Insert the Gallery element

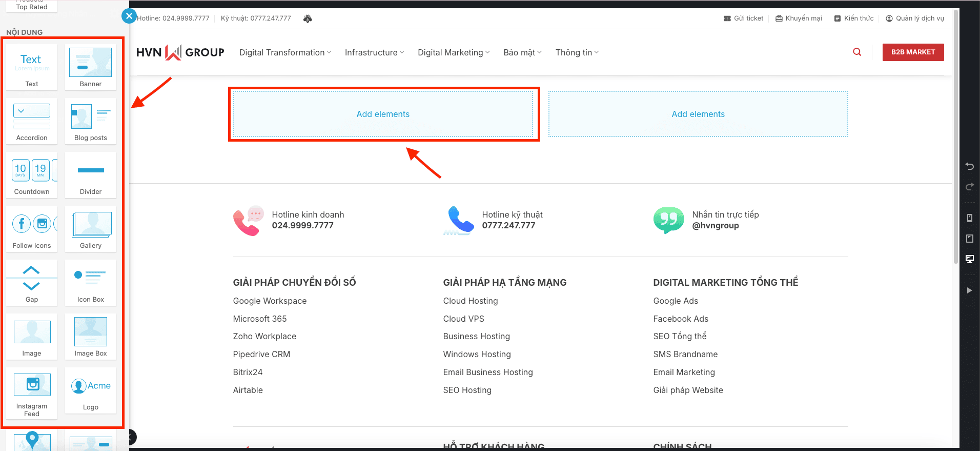(x=91, y=229)
